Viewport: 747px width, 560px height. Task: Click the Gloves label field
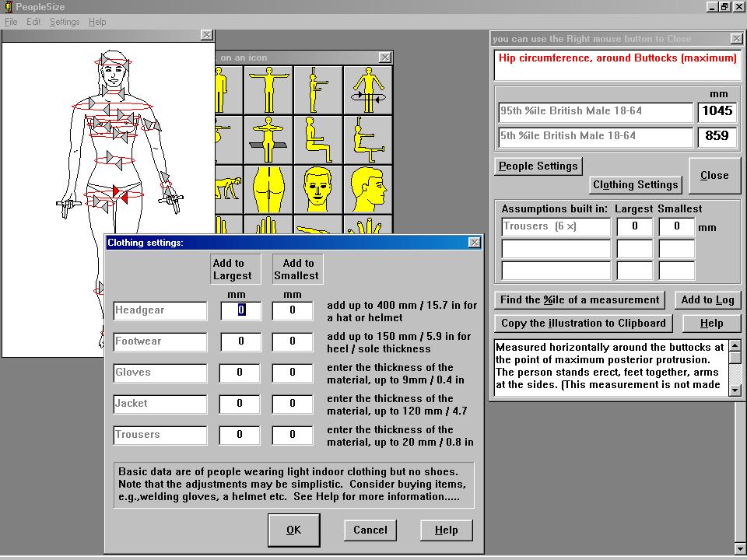click(x=160, y=373)
